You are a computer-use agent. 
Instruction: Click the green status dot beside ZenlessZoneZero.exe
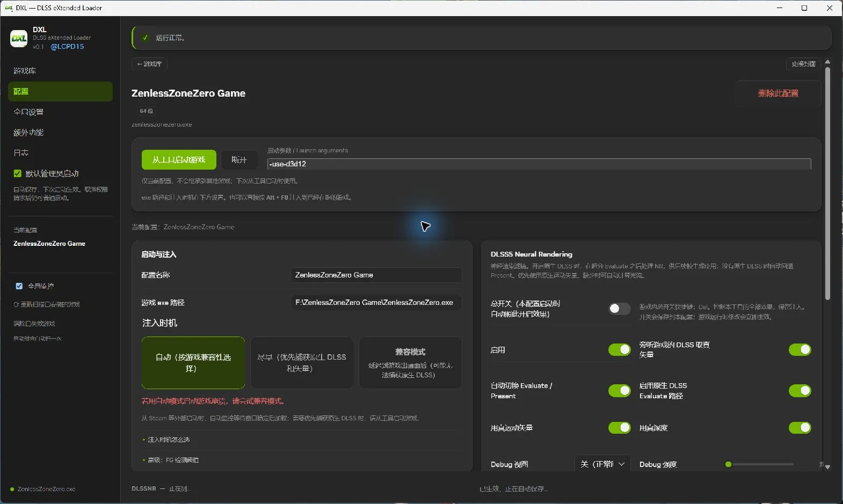coord(12,489)
